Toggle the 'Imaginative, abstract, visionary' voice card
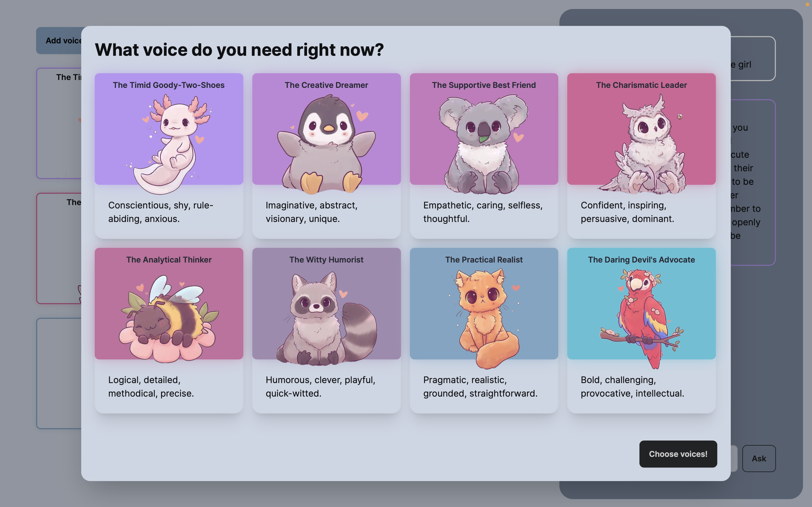The height and width of the screenshot is (507, 812). 311,212
